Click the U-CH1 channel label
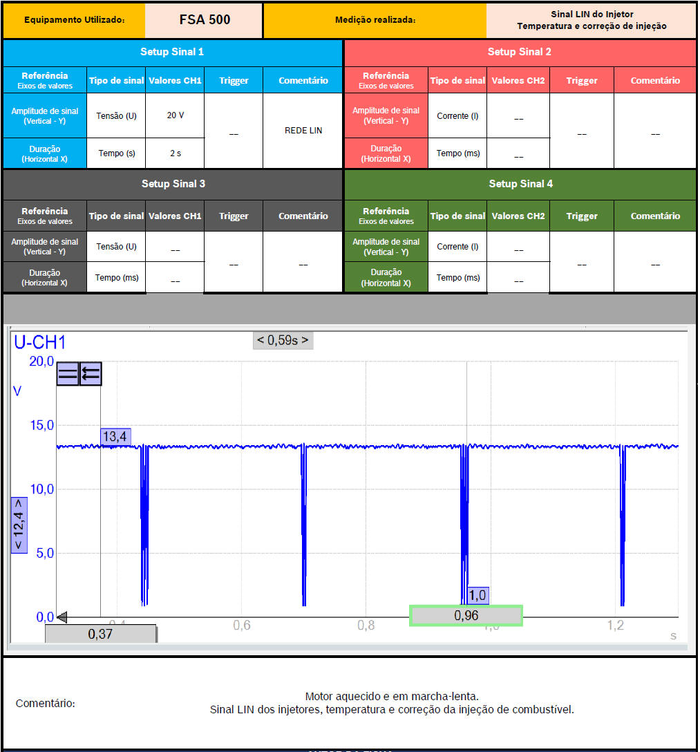The width and height of the screenshot is (700, 752). point(40,342)
